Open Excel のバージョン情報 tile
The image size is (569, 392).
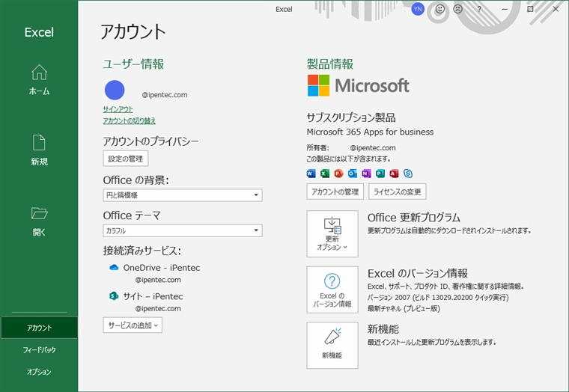point(332,290)
